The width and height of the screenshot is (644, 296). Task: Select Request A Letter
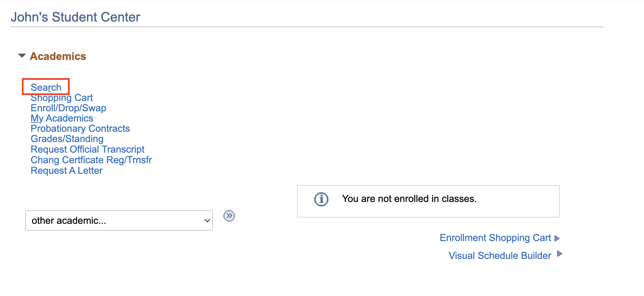[x=67, y=171]
